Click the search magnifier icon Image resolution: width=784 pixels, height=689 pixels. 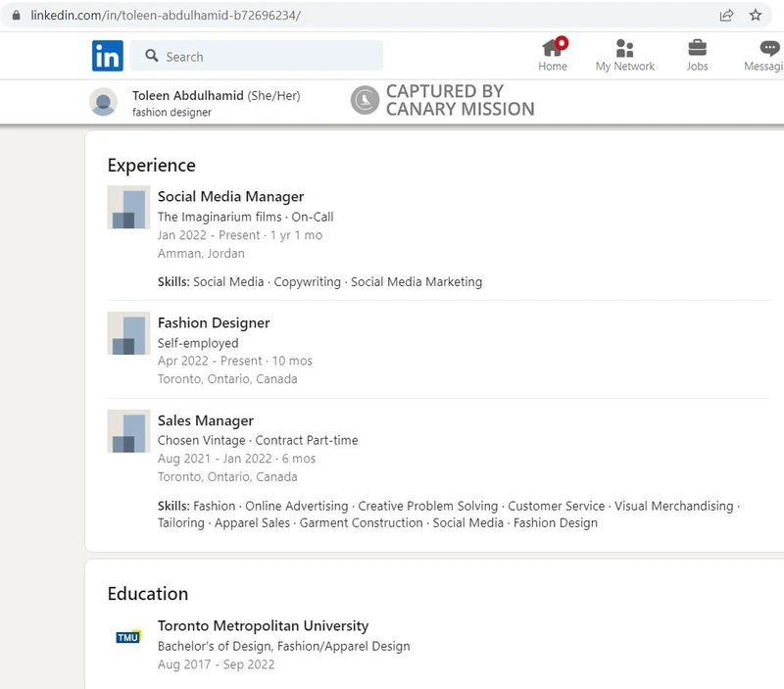point(152,56)
